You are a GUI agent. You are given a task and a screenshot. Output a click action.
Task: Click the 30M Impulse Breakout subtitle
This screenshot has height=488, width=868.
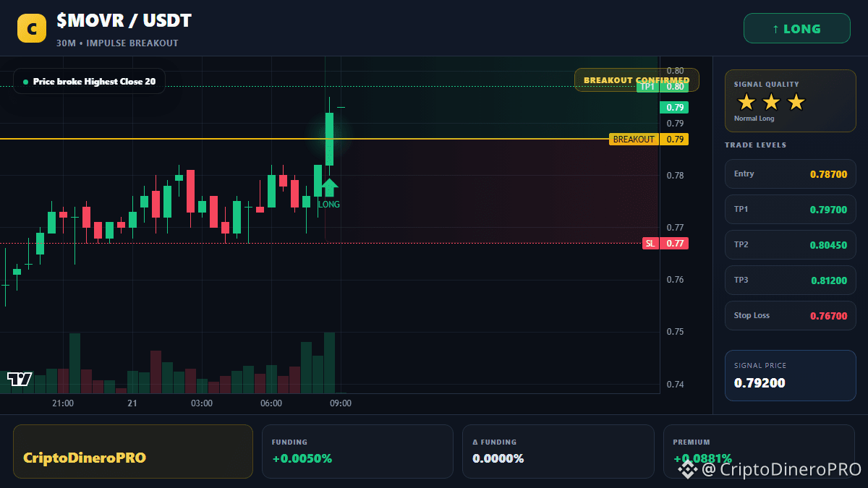(117, 43)
